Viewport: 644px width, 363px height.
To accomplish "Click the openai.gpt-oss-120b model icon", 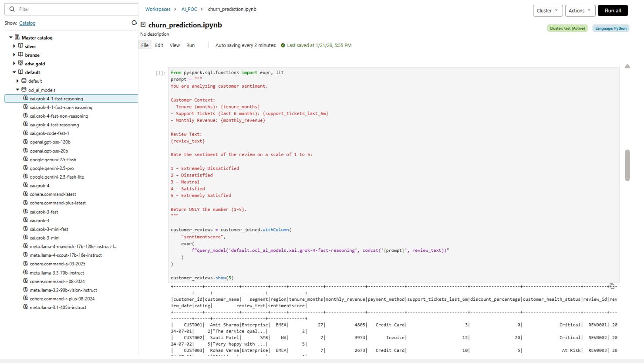I will point(25,142).
